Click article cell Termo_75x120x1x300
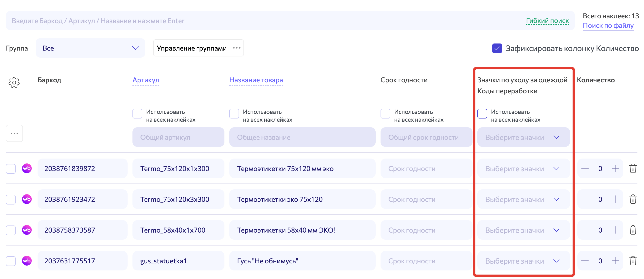 coord(178,168)
